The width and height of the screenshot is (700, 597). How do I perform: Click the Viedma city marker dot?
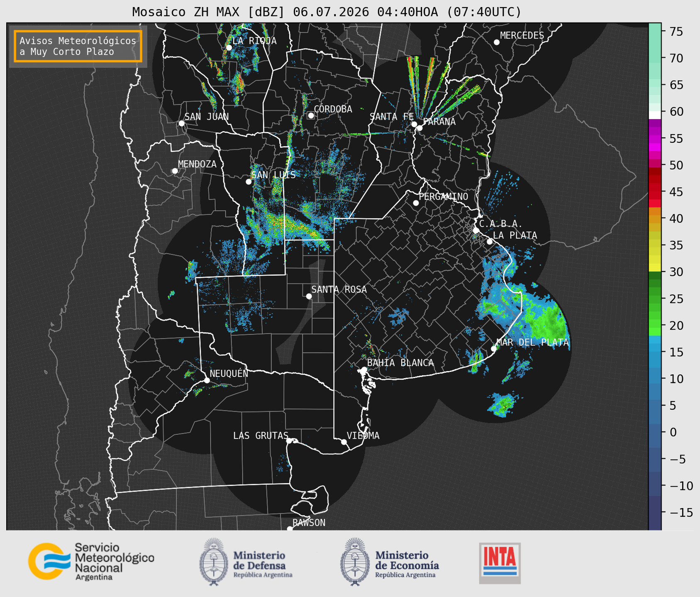pyautogui.click(x=344, y=442)
